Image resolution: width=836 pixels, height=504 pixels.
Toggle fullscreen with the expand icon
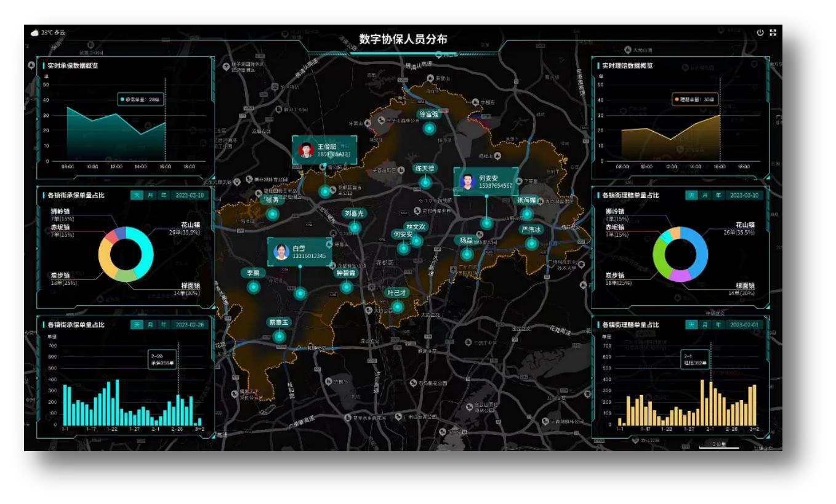(x=773, y=33)
